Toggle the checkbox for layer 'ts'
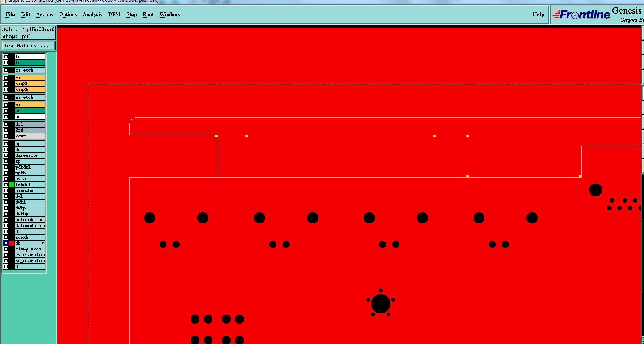The height and width of the screenshot is (344, 644). tap(6, 63)
